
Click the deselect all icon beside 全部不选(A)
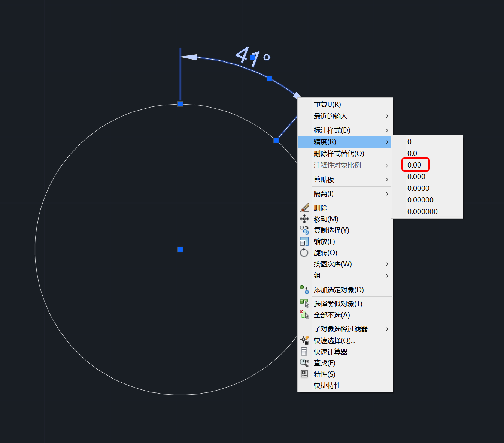point(304,315)
